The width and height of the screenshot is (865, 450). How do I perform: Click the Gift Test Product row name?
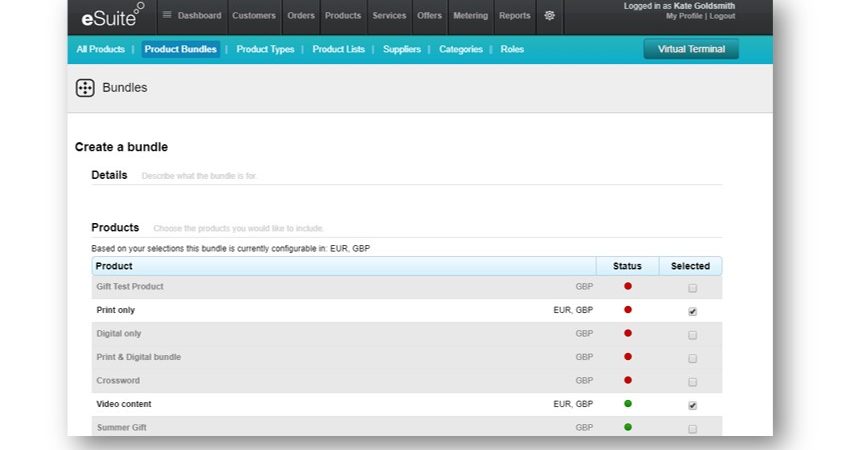[x=130, y=286]
